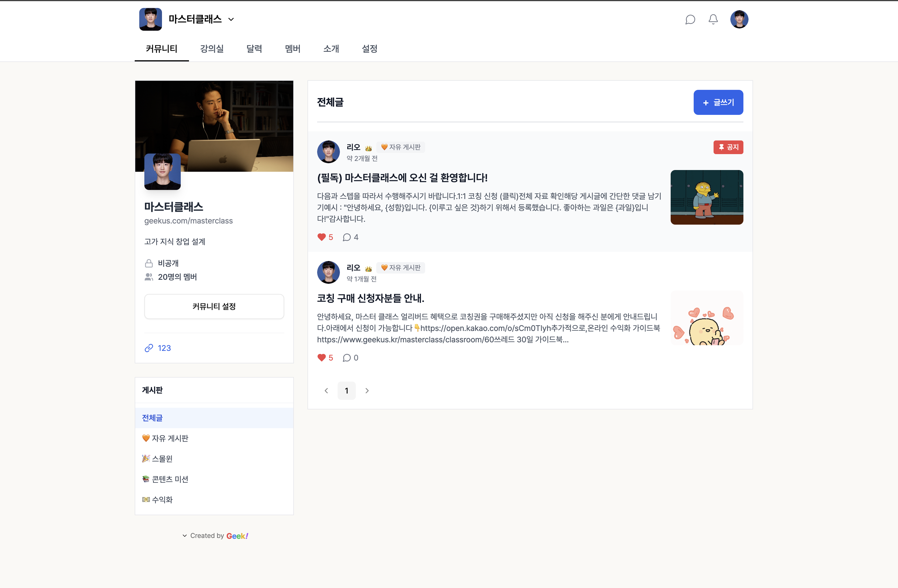This screenshot has height=588, width=898.
Task: Click the 123 link icon
Action: [x=149, y=348]
